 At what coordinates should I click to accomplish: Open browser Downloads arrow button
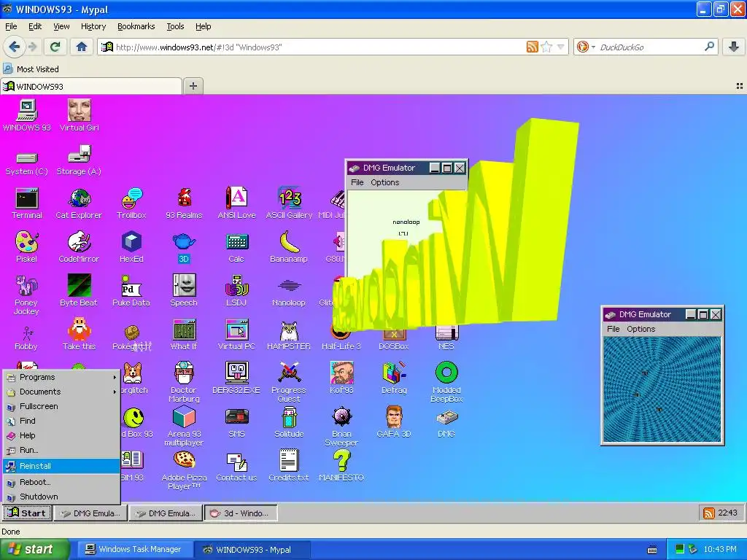tap(734, 47)
